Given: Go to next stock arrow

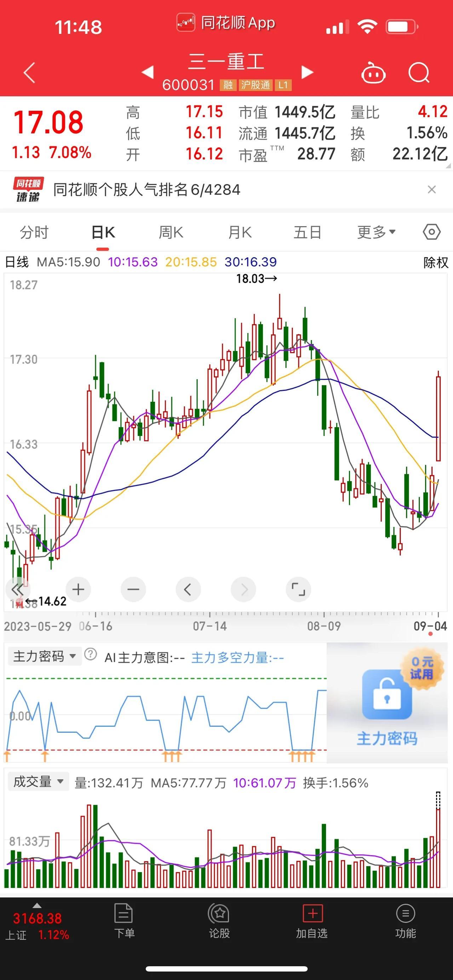Looking at the screenshot, I should pyautogui.click(x=307, y=72).
